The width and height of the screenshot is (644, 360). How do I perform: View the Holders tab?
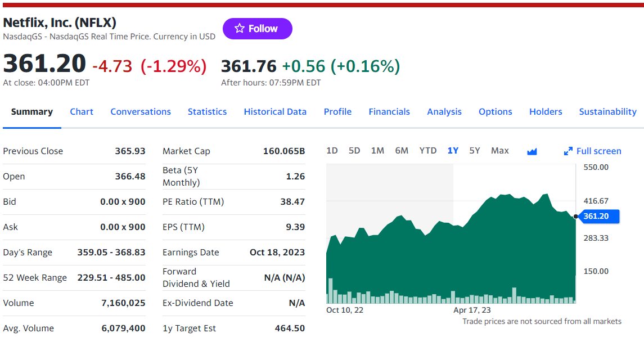click(546, 112)
